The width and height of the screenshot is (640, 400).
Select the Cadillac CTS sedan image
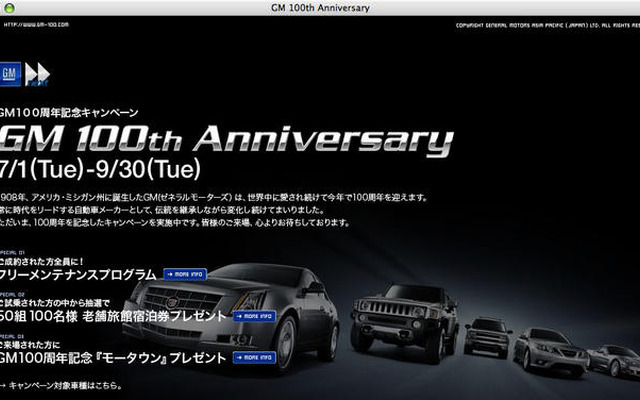coord(231,316)
